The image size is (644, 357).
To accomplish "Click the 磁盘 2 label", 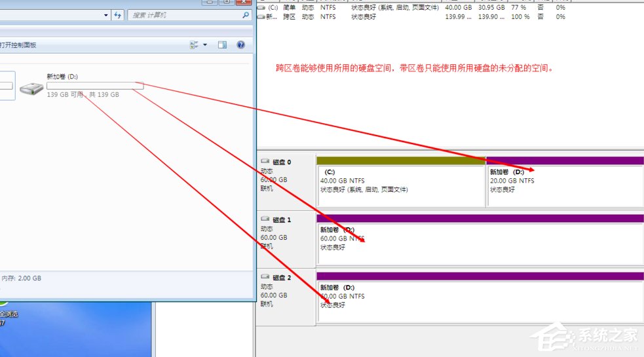I will 282,278.
